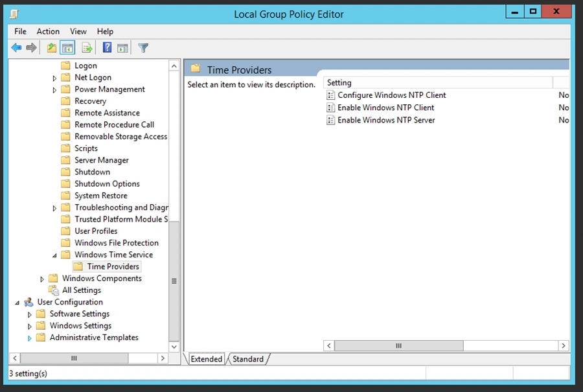Click the User Profiles folder icon

tap(66, 231)
